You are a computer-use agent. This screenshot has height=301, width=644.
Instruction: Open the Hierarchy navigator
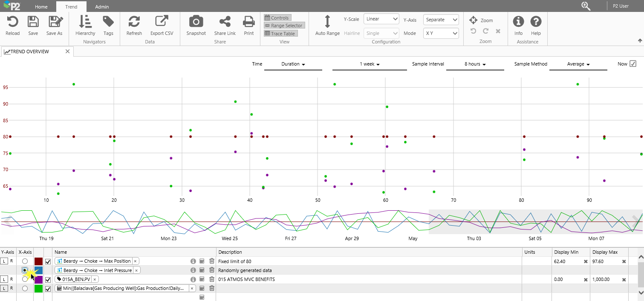coord(85,22)
